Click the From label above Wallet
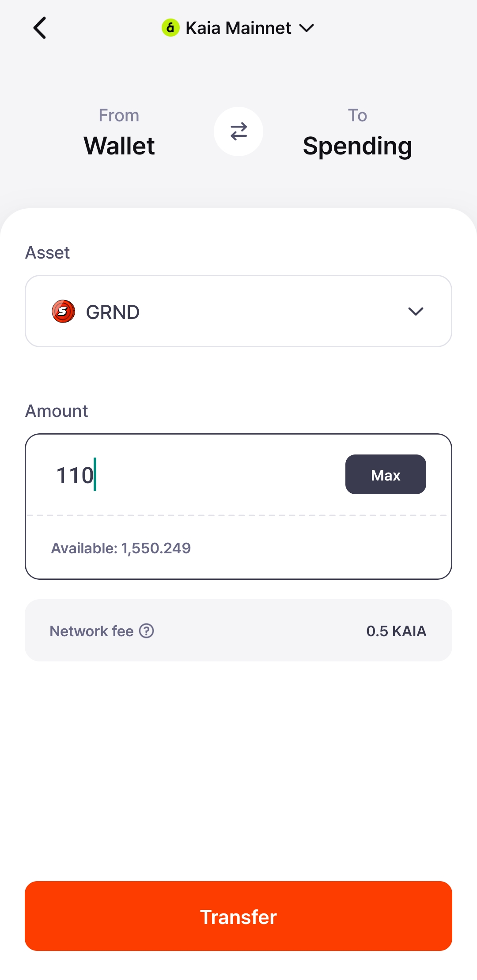The width and height of the screenshot is (477, 980). click(119, 116)
